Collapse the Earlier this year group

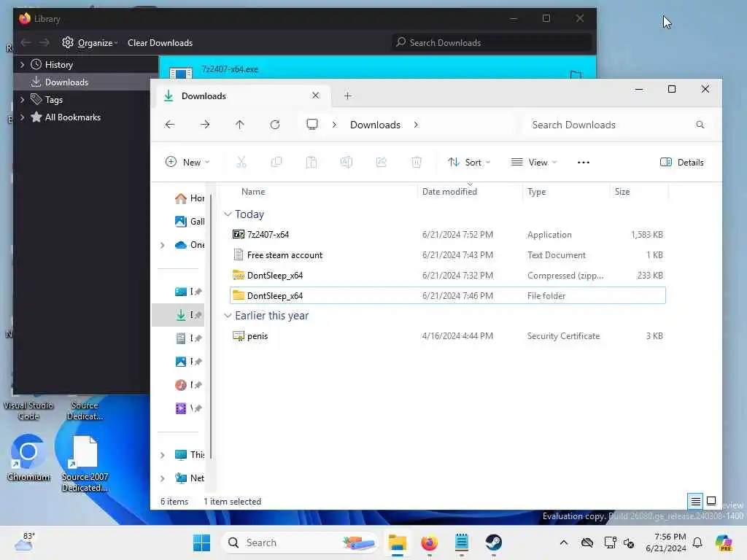[x=228, y=316]
